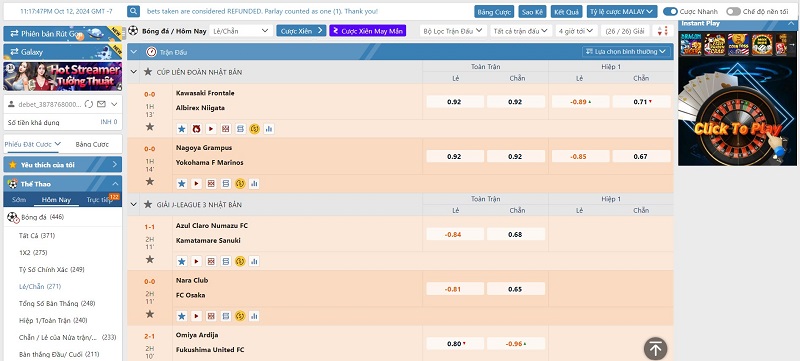Play live stream for Azul Claro Numazu match
This screenshot has height=361, width=800.
[196, 262]
